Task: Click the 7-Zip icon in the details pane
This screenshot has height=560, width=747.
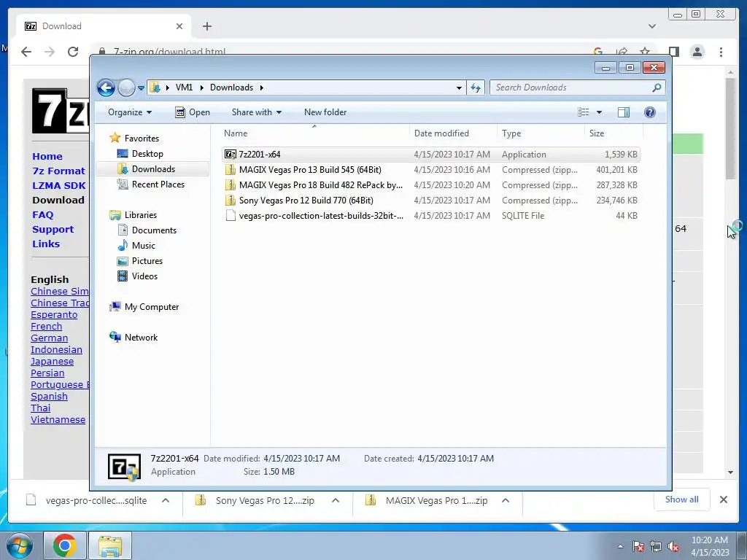Action: [x=124, y=467]
